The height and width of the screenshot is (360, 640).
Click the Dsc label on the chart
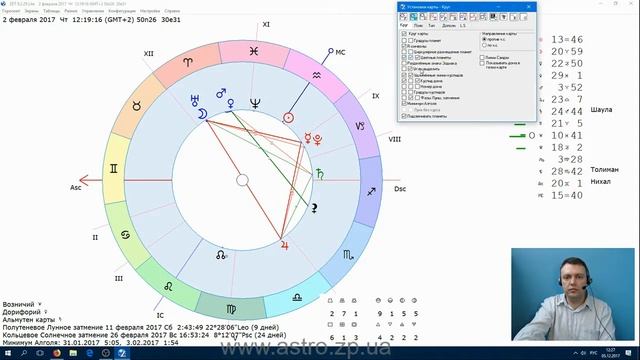400,189
